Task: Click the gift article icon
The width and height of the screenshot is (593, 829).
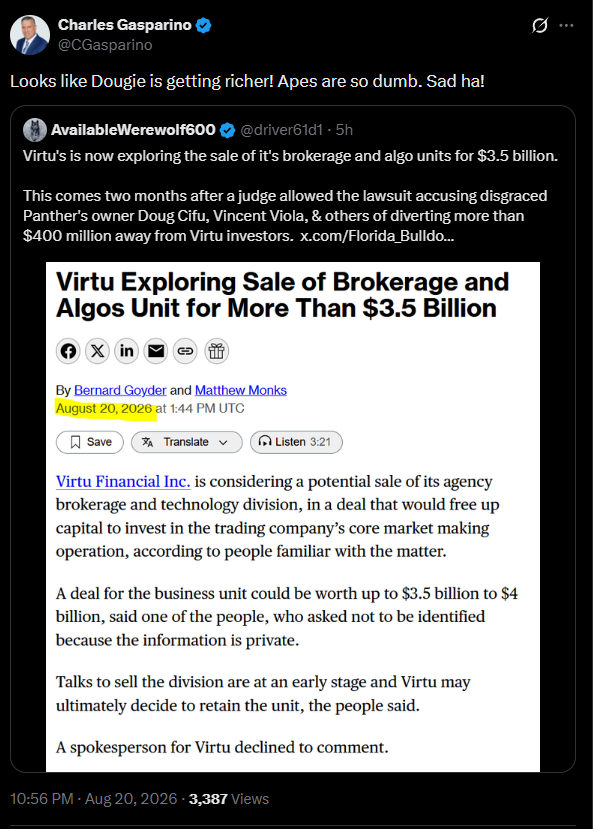Action: pyautogui.click(x=217, y=351)
